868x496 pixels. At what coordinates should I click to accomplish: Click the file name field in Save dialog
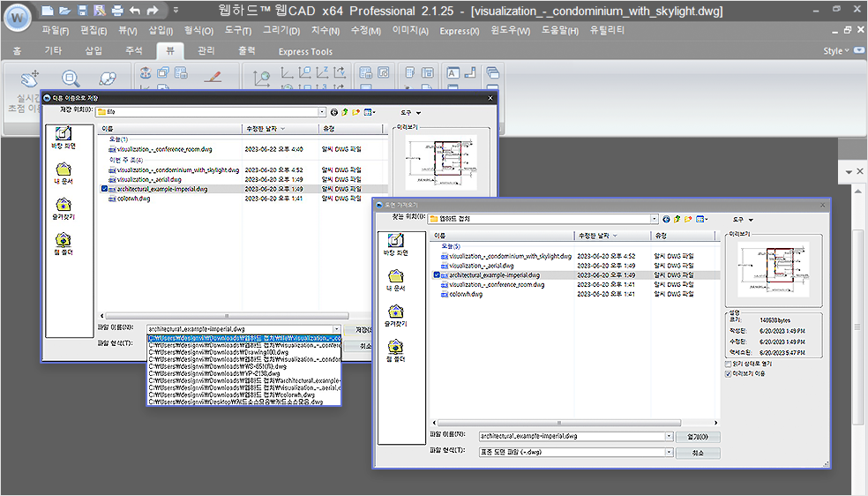[239, 329]
